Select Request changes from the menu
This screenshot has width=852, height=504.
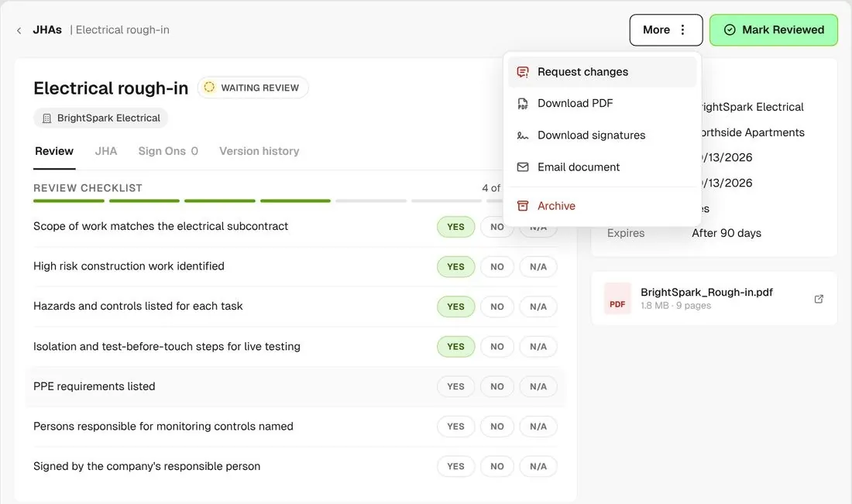pos(602,72)
